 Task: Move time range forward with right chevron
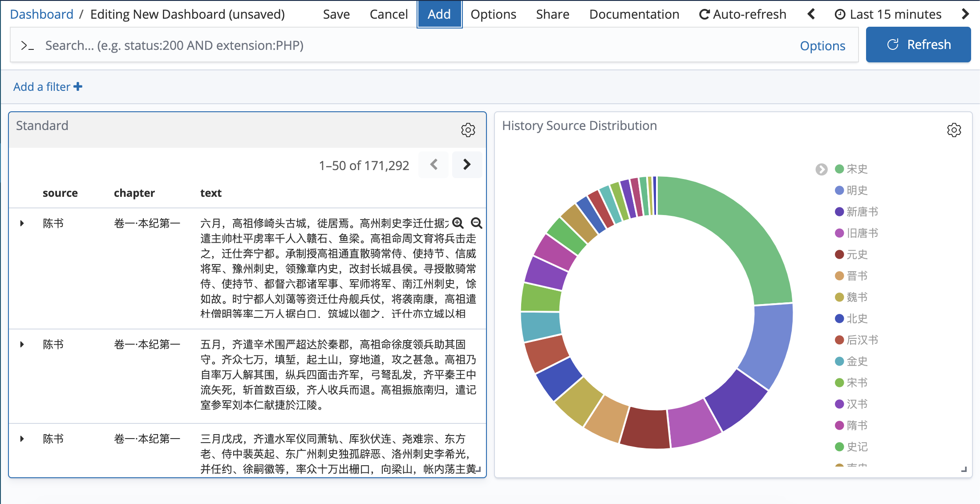coord(965,14)
